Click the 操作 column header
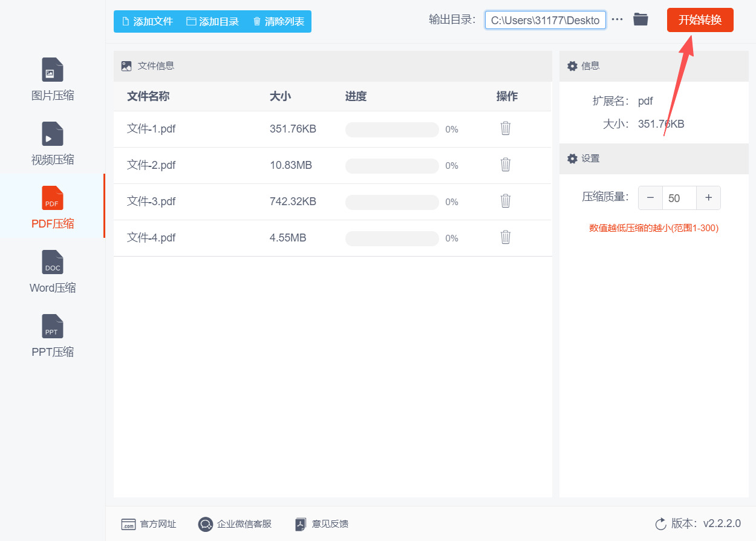Viewport: 756px width, 541px height. point(507,96)
